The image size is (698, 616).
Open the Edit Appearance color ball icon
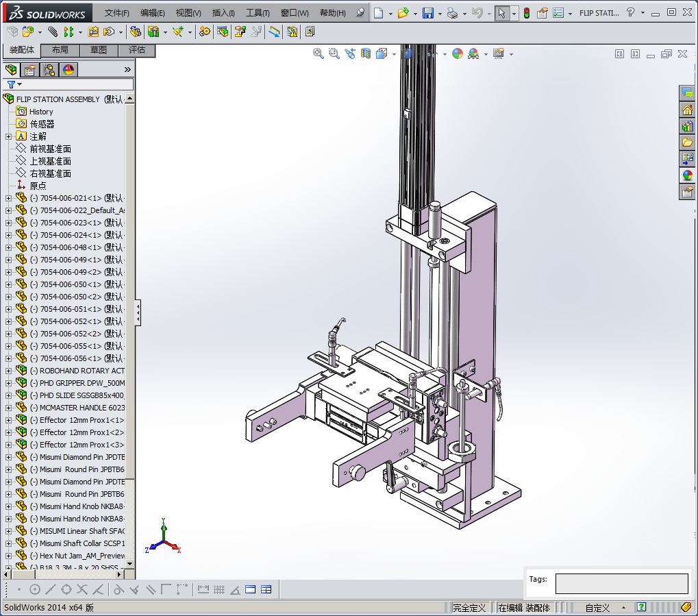pos(458,53)
